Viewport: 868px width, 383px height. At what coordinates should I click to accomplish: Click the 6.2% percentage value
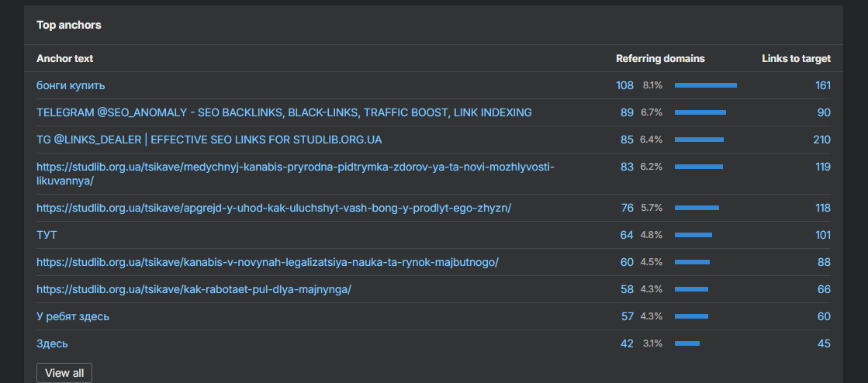pos(652,167)
